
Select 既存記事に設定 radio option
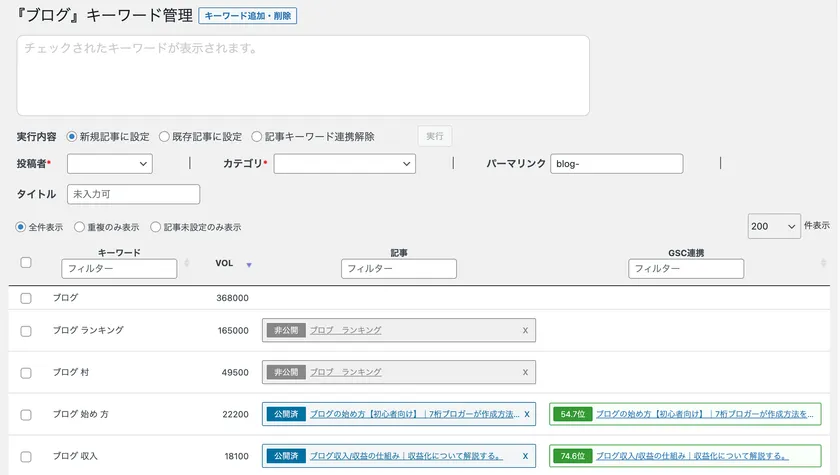164,137
